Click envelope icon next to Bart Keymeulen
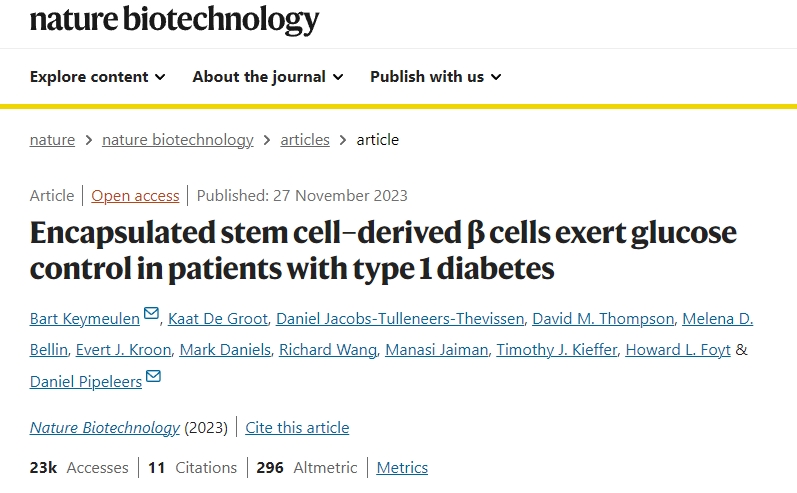Screen dimensions: 797x493 [x=151, y=314]
